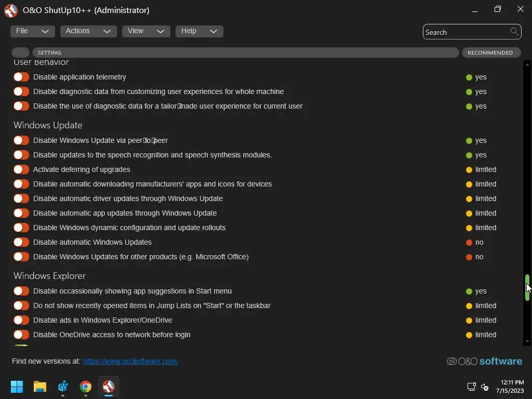Restore down the application window
The image size is (532, 399).
[497, 9]
